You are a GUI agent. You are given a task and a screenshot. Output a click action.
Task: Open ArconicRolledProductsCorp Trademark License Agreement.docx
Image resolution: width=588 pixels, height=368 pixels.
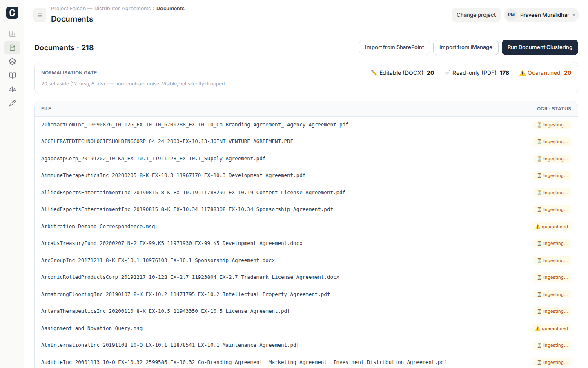click(190, 277)
